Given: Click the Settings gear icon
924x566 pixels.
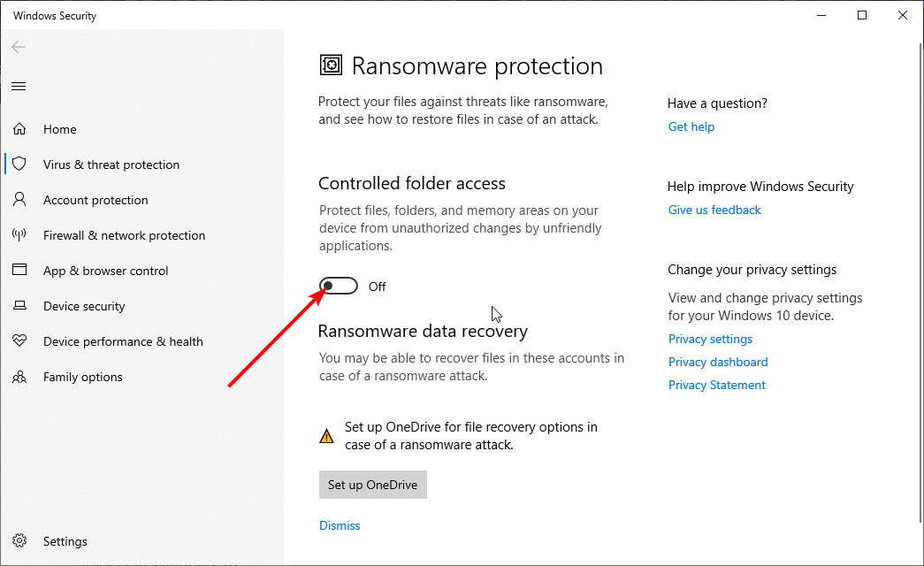Looking at the screenshot, I should pos(19,541).
